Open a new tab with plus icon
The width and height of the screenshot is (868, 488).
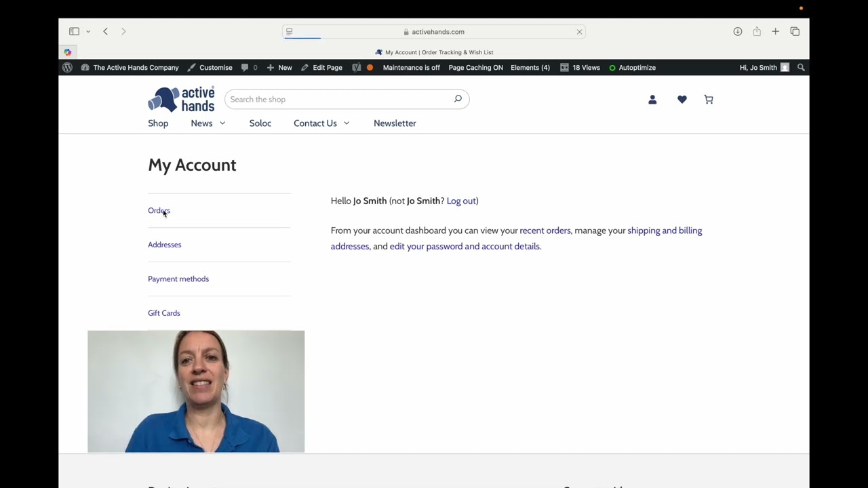pyautogui.click(x=776, y=31)
